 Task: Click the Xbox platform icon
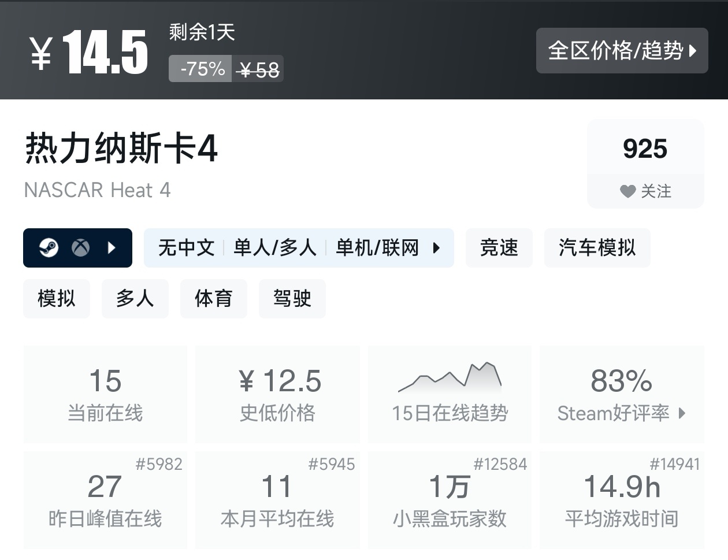pyautogui.click(x=80, y=248)
